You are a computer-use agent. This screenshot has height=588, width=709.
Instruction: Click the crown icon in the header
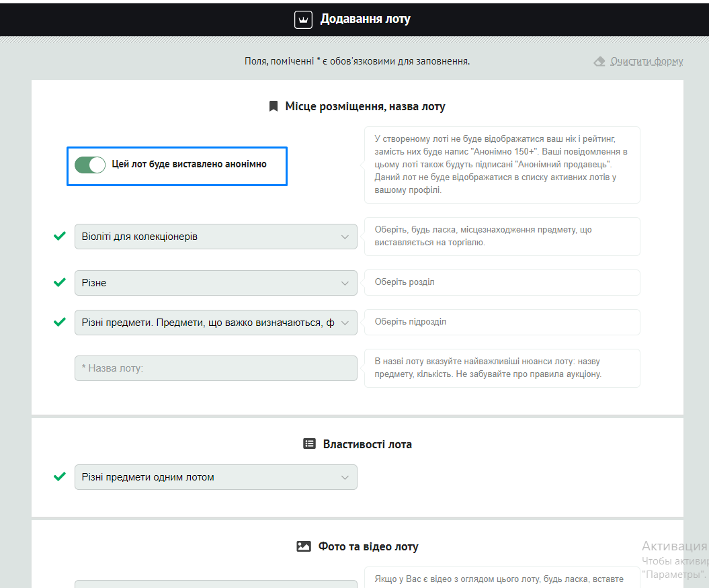(303, 19)
